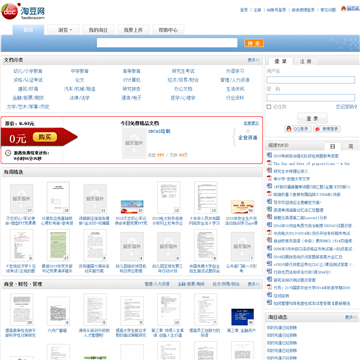Focus the main search input field
The width and height of the screenshot is (360, 360).
click(167, 43)
